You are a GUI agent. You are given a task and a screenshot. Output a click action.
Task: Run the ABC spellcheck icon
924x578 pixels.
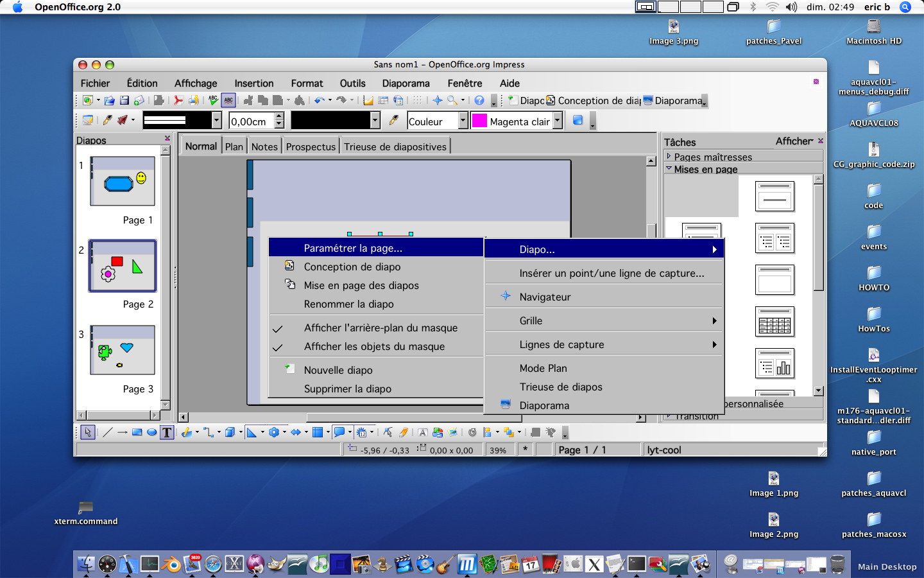pos(213,101)
